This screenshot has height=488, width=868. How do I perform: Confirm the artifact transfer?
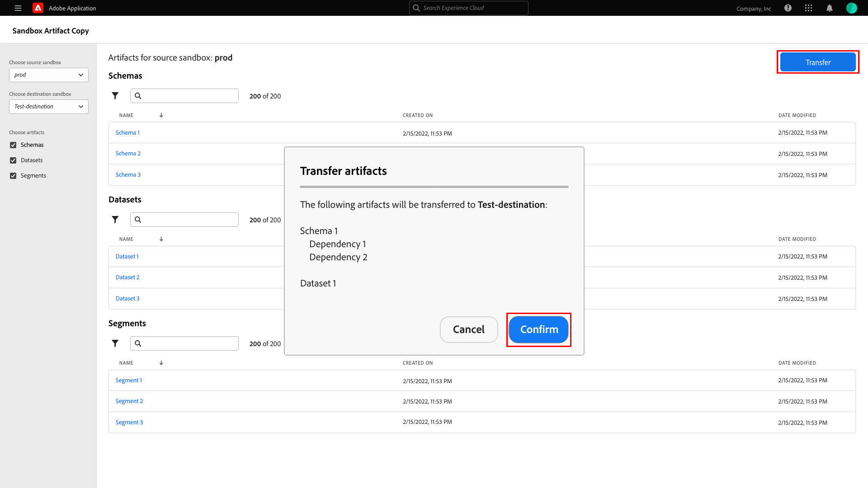[538, 329]
